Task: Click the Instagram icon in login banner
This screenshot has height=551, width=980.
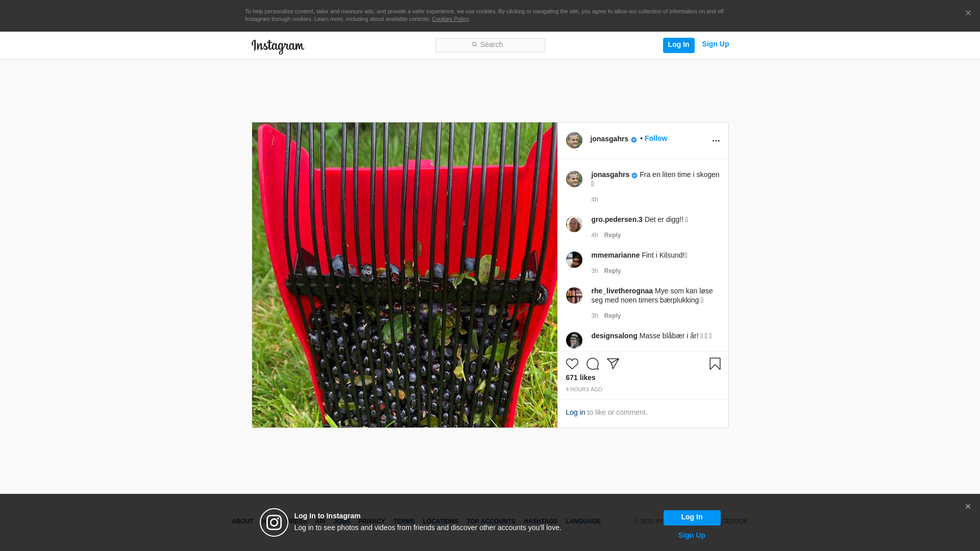Action: [274, 522]
